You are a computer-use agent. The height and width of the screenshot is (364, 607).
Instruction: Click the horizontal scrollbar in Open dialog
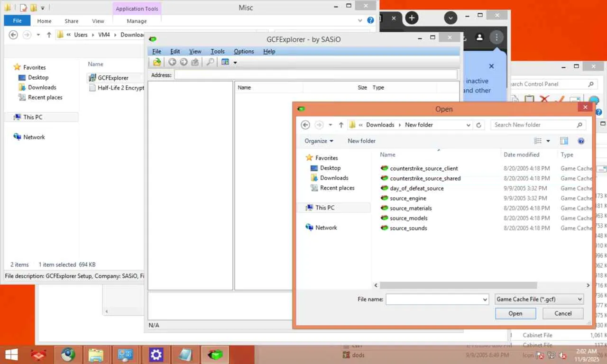(x=459, y=285)
